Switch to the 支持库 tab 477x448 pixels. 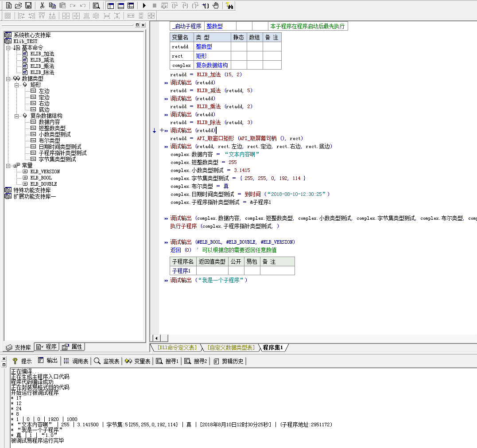tap(19, 347)
